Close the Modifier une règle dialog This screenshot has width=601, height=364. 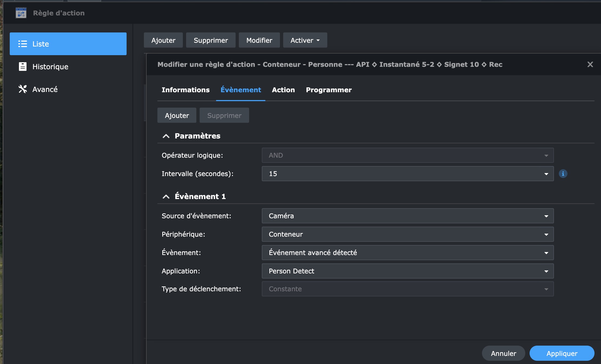(590, 64)
